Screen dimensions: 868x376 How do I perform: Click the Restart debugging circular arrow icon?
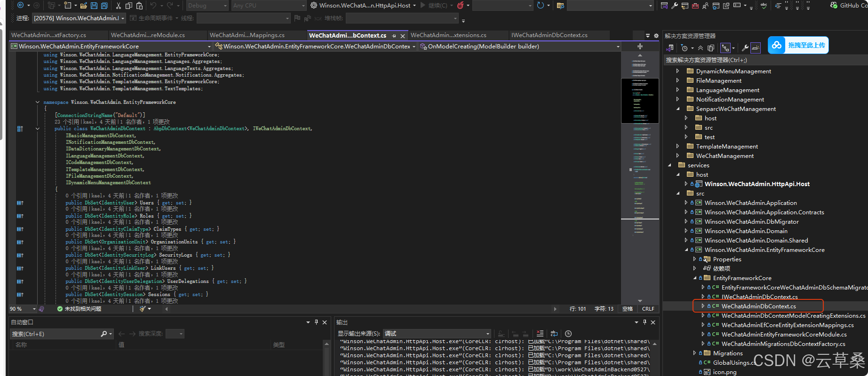pyautogui.click(x=541, y=5)
